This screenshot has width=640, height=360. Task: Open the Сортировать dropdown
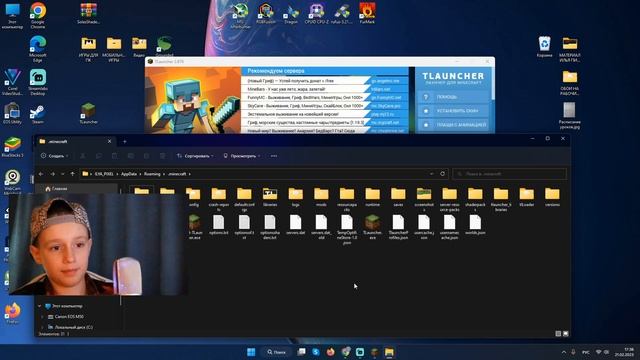coord(195,156)
